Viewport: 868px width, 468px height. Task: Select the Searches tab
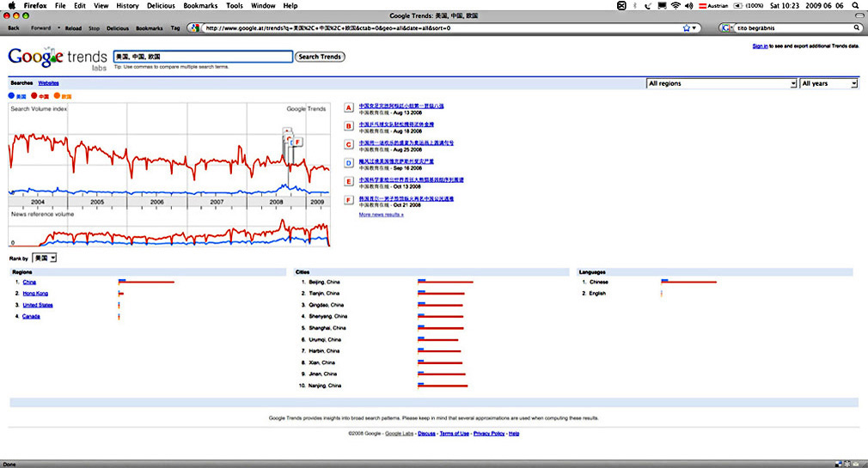coord(21,83)
